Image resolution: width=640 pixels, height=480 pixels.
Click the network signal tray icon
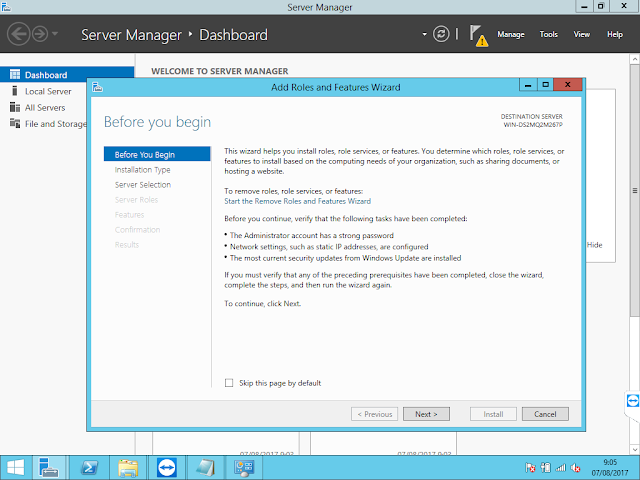point(561,468)
